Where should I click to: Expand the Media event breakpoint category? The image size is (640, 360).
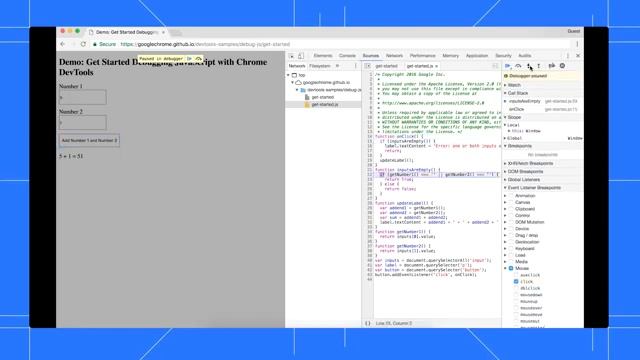pos(505,262)
